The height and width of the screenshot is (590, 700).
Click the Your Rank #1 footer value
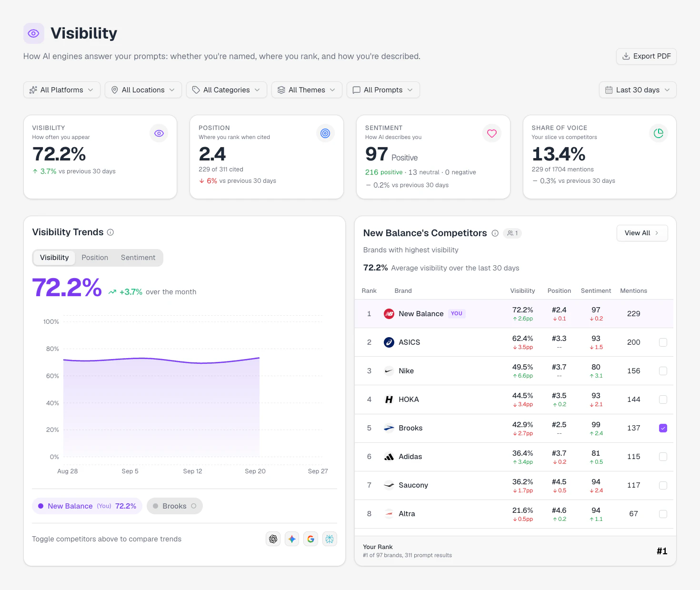(662, 551)
